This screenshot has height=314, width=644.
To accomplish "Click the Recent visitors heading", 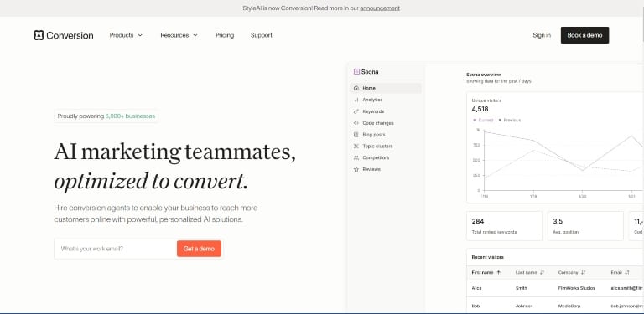I will pos(487,257).
